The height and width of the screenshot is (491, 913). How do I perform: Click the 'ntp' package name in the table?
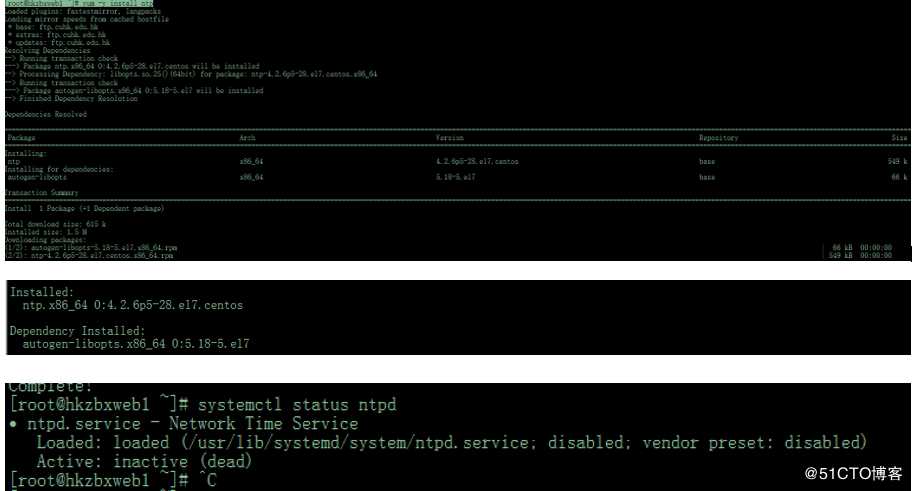point(14,162)
